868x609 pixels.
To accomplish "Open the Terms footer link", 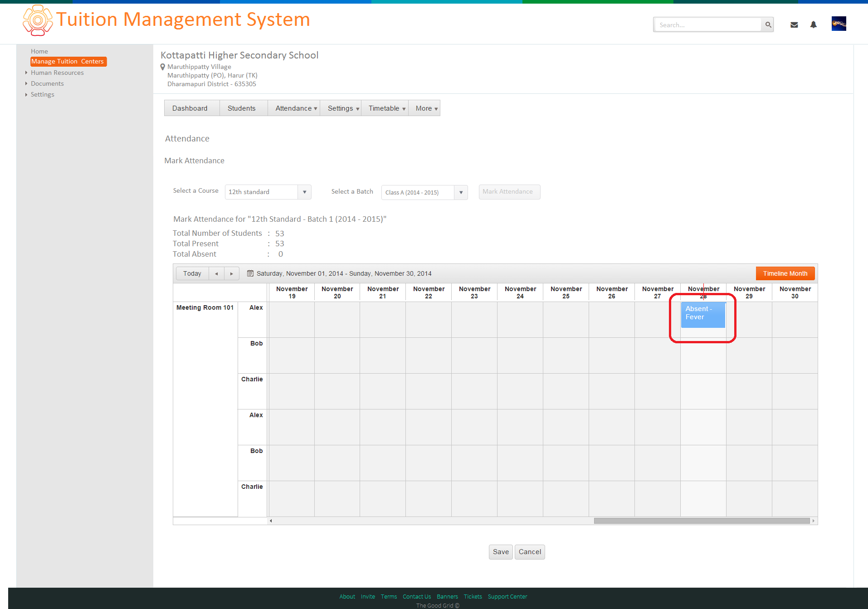I will pos(389,597).
